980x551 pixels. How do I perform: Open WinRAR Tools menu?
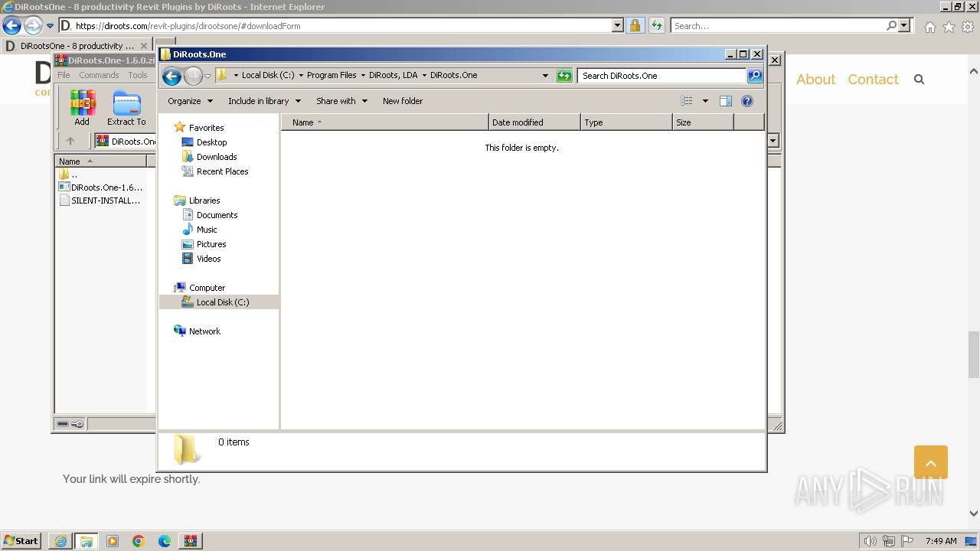[x=138, y=75]
